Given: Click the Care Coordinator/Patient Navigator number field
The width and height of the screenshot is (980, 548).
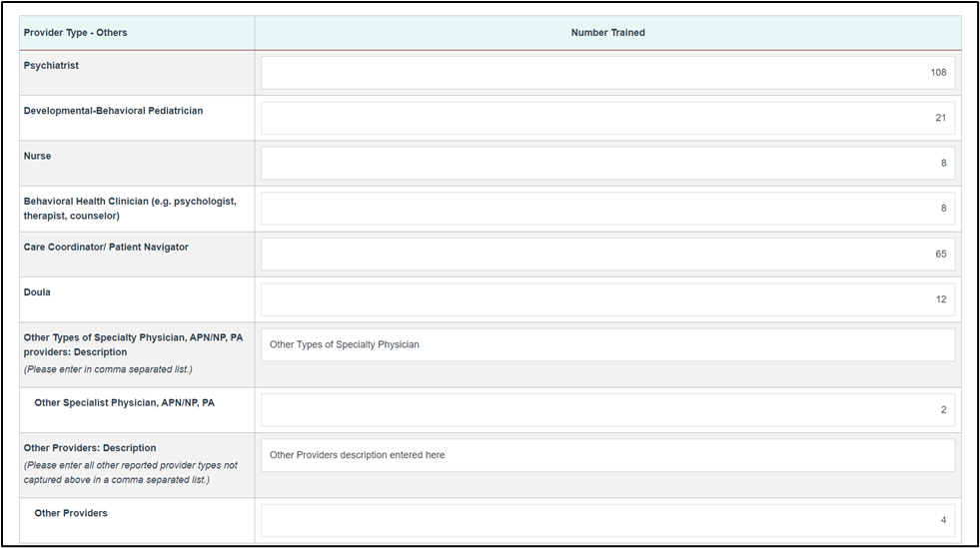Looking at the screenshot, I should pos(607,254).
